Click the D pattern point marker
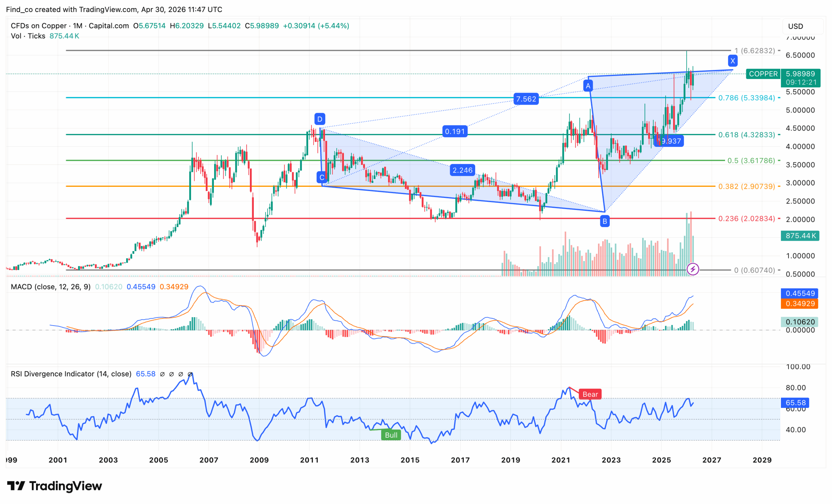The width and height of the screenshot is (832, 504). [320, 119]
